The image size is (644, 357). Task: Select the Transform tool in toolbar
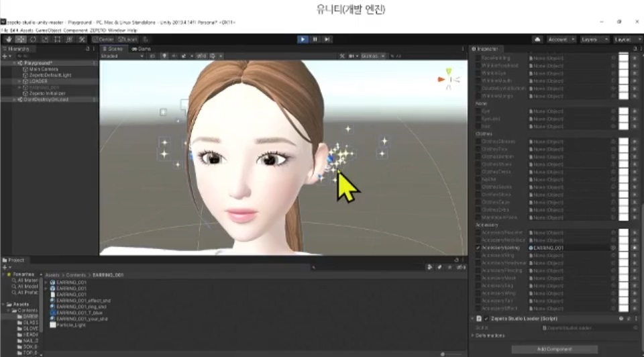pos(69,40)
